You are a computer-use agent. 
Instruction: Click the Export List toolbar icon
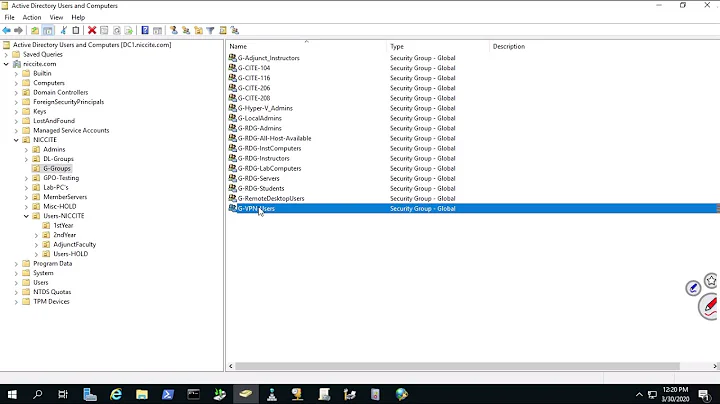129,30
